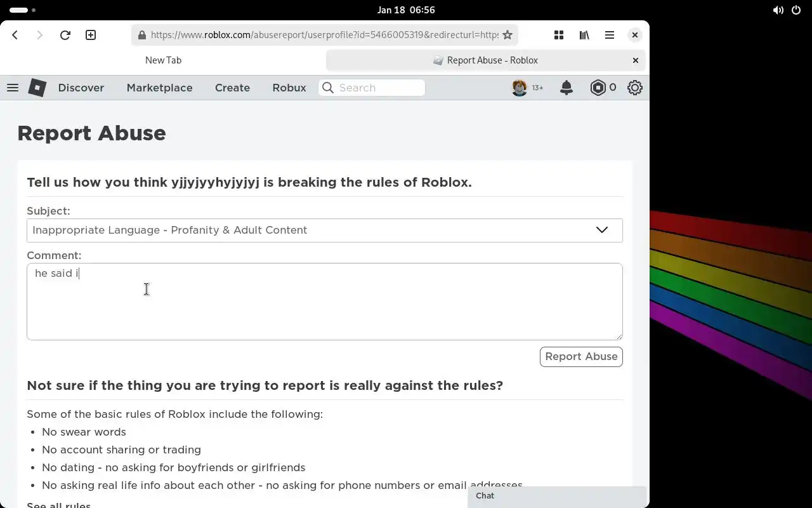Click the 'No dating' rule text
Viewport: 812px width, 508px height.
pyautogui.click(x=173, y=467)
